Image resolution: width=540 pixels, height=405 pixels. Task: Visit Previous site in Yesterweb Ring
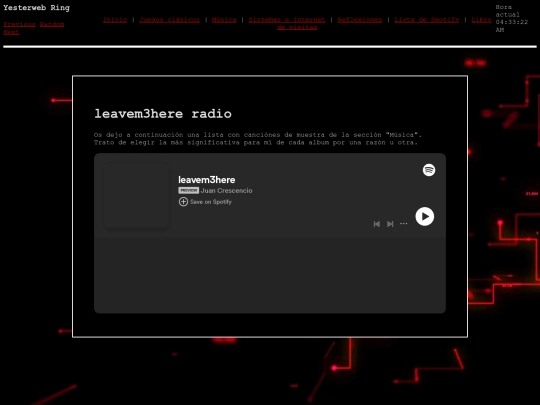[20, 24]
